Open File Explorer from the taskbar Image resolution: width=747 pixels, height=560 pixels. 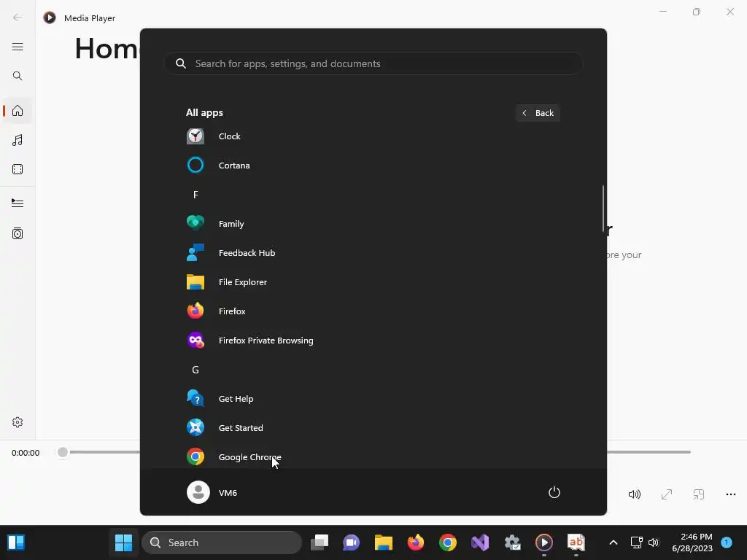pos(384,542)
